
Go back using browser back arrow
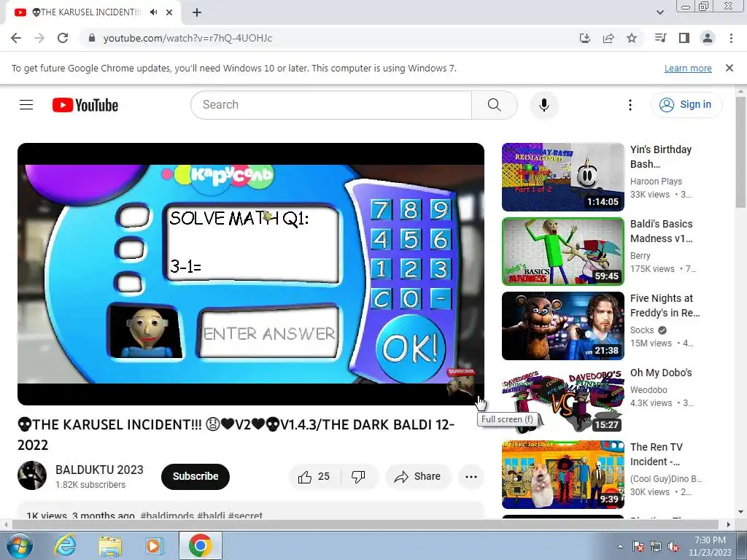(16, 38)
